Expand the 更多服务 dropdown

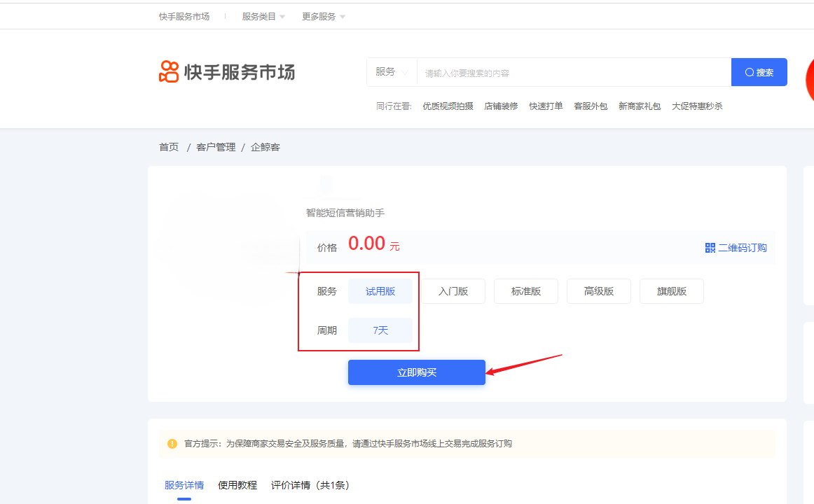coord(324,17)
